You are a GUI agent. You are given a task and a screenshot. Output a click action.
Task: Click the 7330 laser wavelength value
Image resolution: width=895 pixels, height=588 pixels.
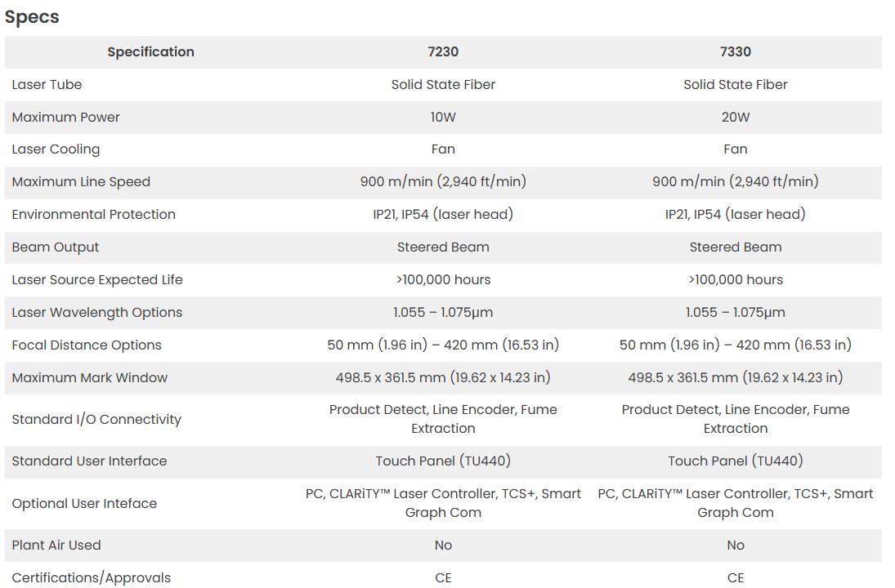point(735,312)
